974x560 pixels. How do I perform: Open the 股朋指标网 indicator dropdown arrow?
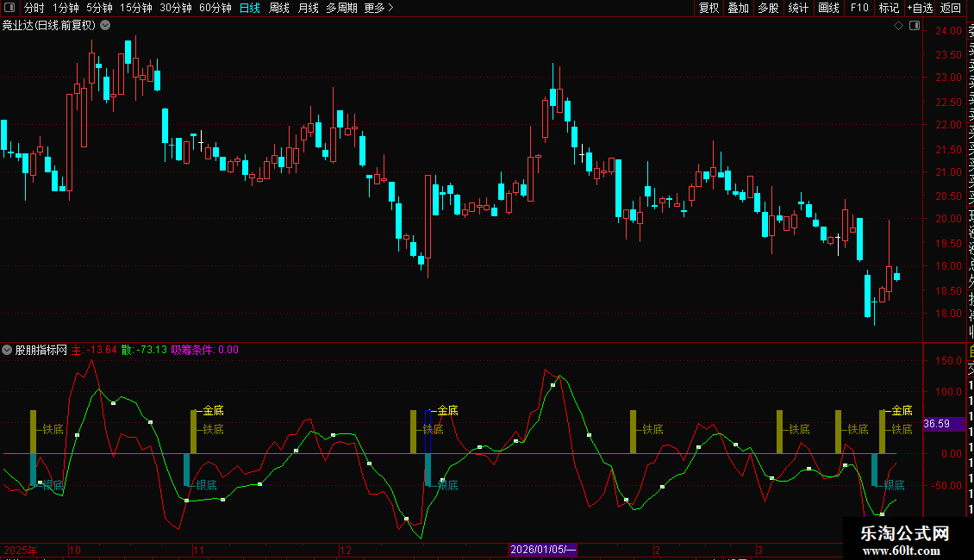(7, 350)
